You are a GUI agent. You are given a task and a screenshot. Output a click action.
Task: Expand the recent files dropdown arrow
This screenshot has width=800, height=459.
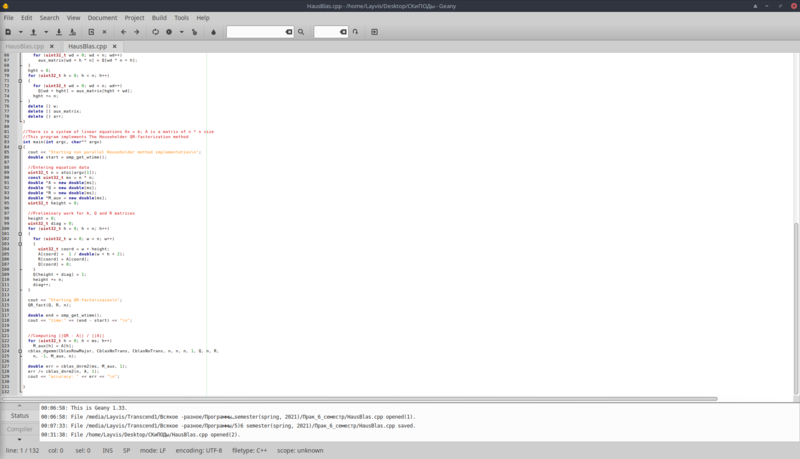tap(46, 32)
